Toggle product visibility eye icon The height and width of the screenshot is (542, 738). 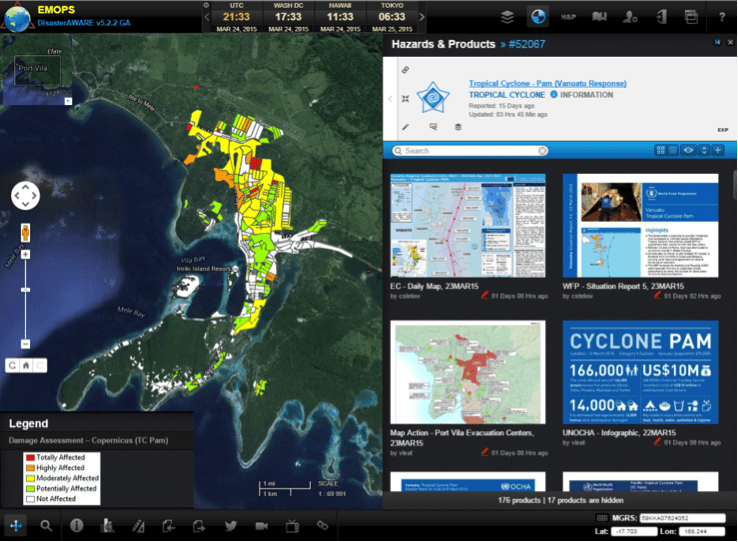click(688, 150)
